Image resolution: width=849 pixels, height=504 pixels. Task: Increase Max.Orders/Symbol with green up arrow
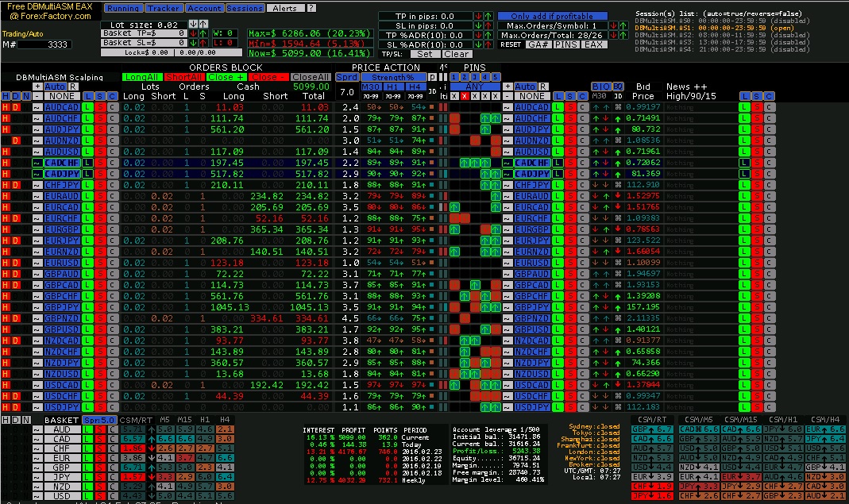[x=623, y=25]
